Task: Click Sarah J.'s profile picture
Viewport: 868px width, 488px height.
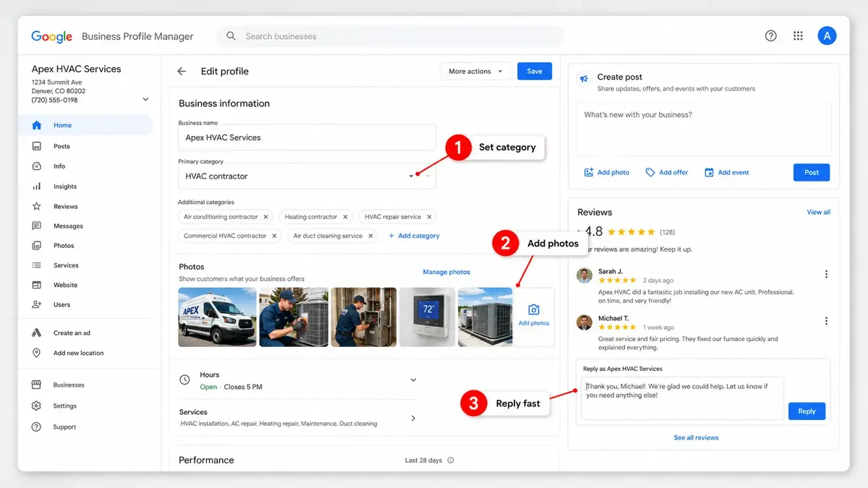Action: pyautogui.click(x=584, y=275)
